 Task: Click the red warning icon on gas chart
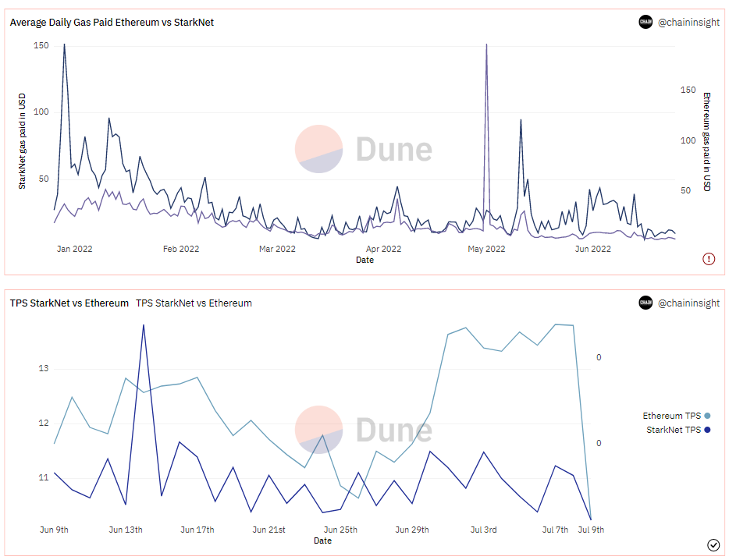pos(708,259)
